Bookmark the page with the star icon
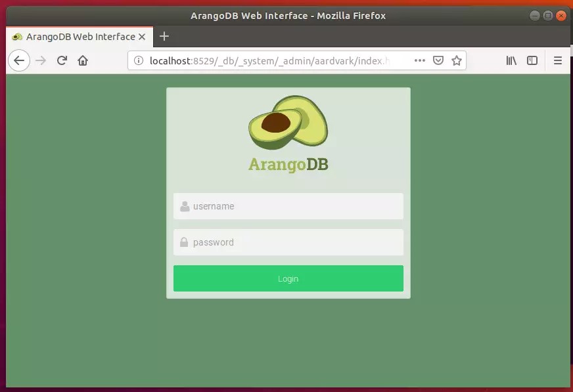Screen dimensions: 573x392 tap(457, 60)
